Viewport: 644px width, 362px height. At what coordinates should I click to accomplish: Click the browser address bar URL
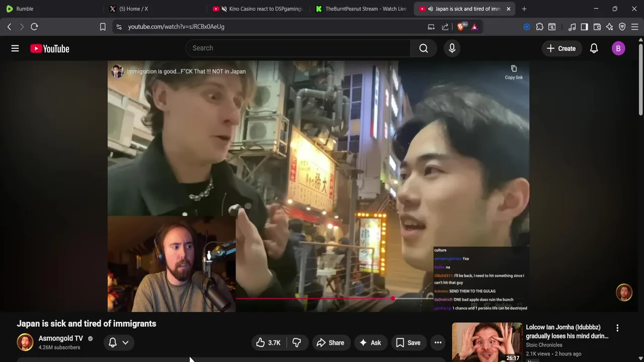tap(176, 27)
